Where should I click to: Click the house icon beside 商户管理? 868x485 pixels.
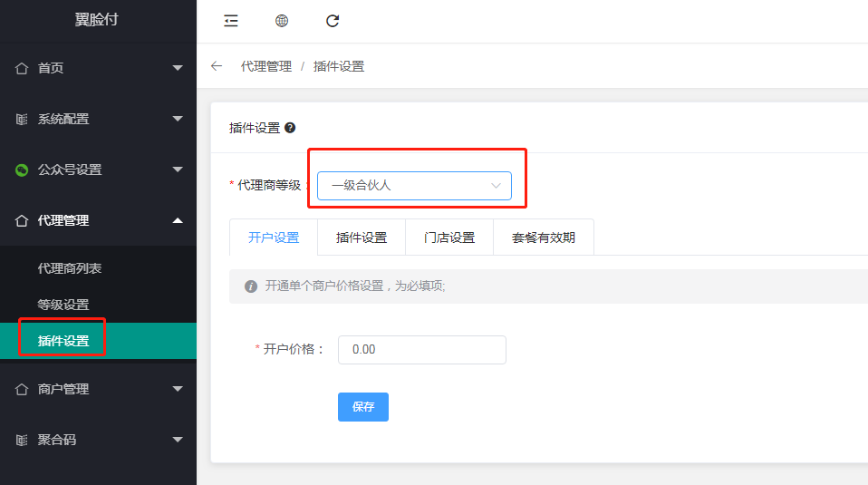pos(22,389)
